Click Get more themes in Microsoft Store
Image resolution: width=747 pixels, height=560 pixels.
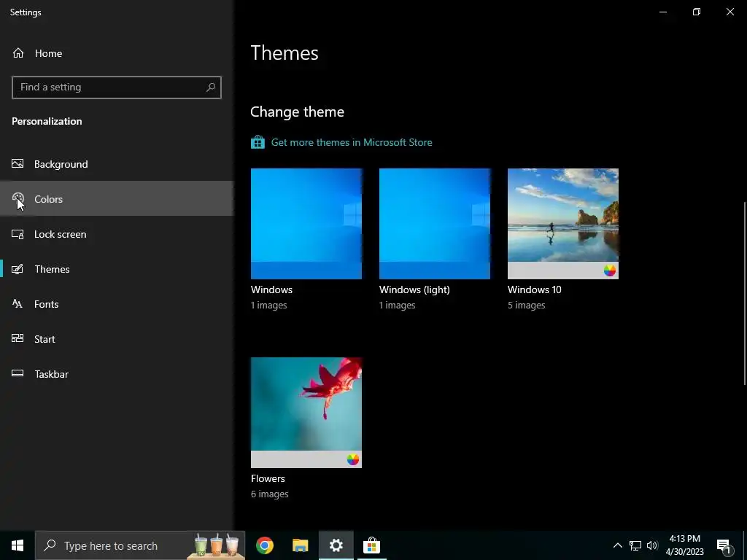[x=352, y=142]
